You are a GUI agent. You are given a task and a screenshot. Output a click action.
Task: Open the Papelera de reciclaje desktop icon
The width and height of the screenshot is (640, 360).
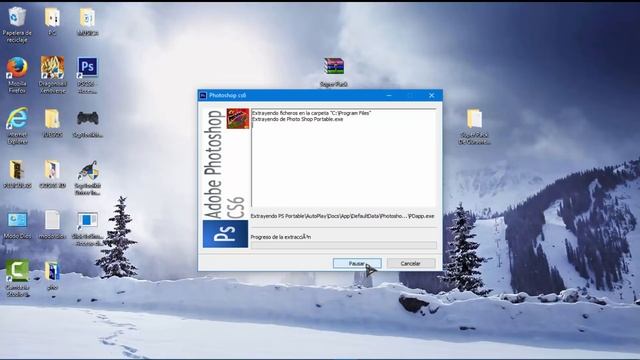point(17,24)
